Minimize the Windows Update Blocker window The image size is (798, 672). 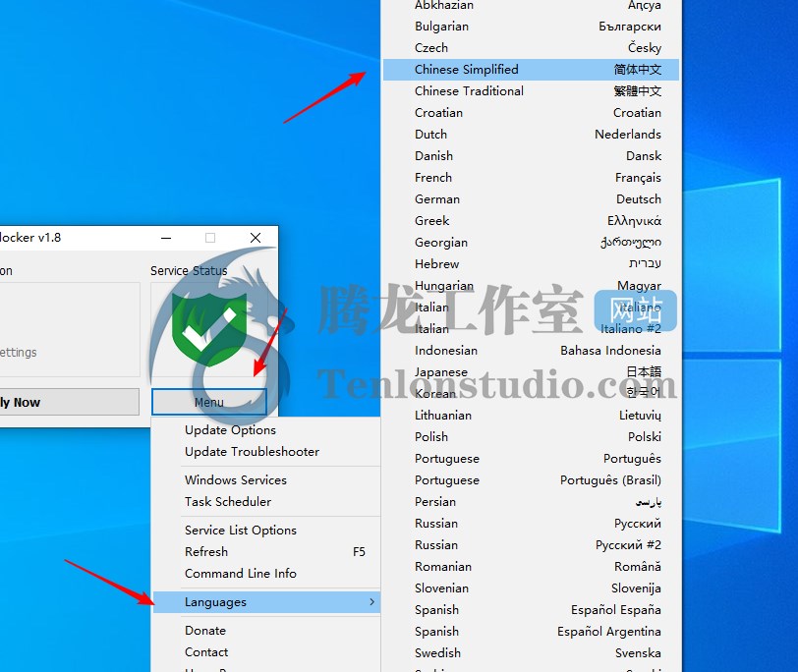(166, 238)
